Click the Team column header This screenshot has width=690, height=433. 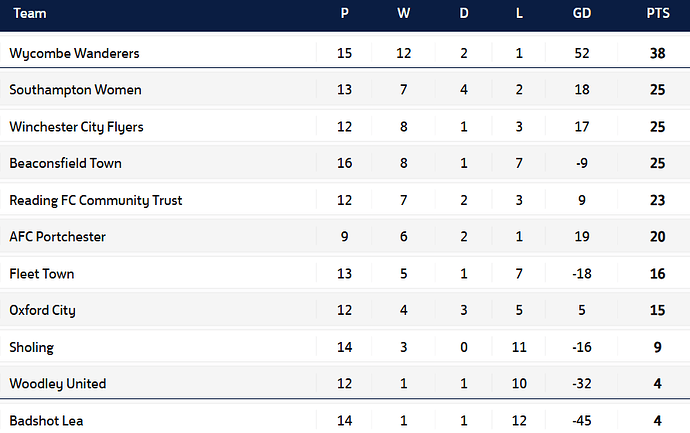(x=30, y=15)
